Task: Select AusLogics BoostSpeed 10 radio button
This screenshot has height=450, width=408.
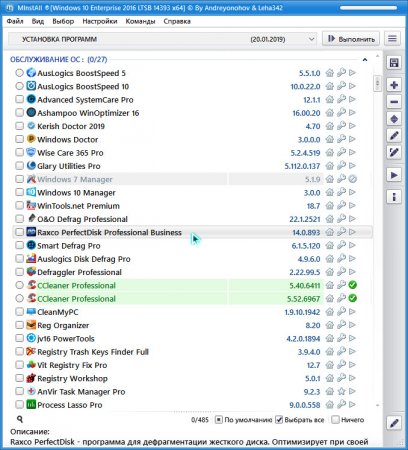Action: (19, 86)
